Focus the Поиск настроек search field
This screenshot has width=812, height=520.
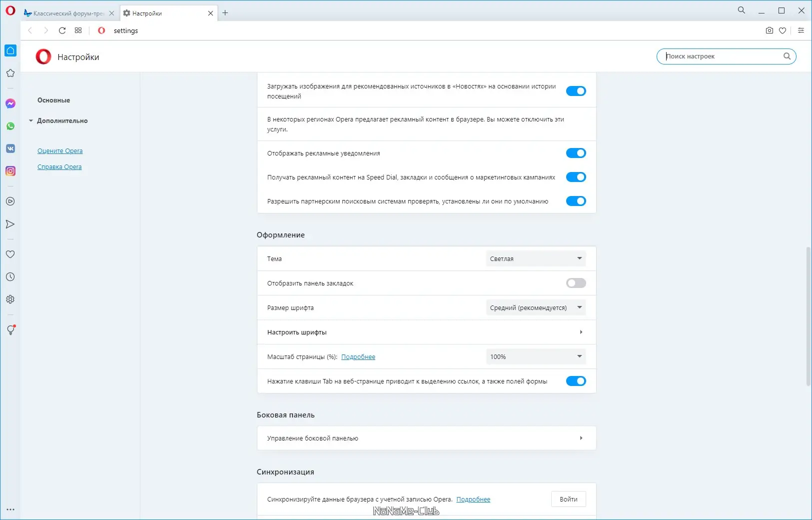(722, 56)
